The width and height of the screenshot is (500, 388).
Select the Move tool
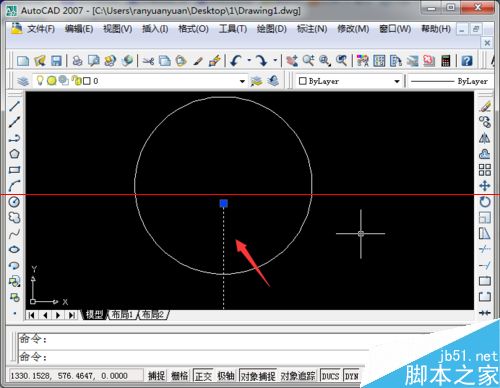485,186
